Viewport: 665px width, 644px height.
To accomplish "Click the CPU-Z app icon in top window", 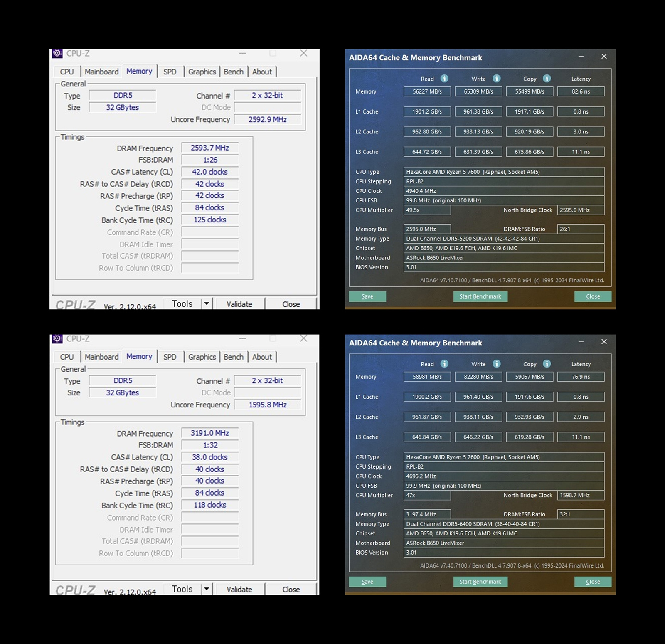I will pos(57,53).
